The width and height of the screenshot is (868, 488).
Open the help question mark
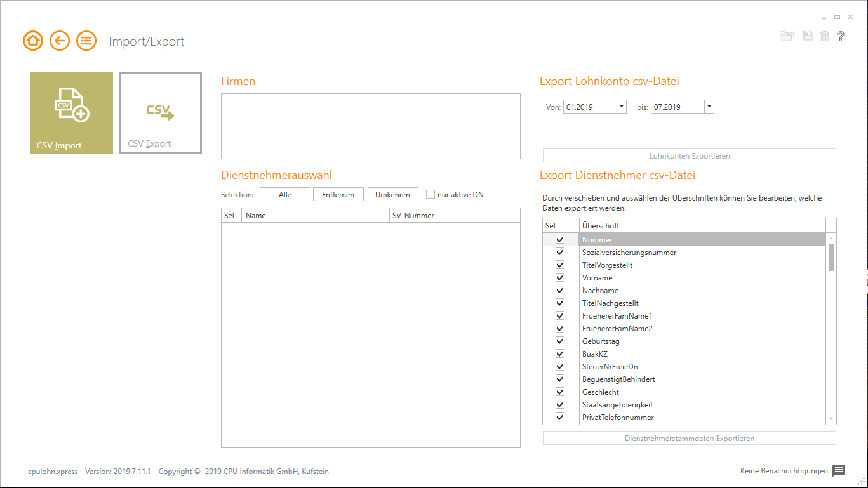[x=841, y=37]
